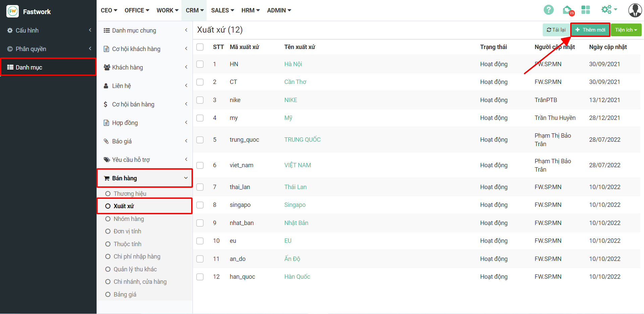644x314 pixels.
Task: Tick the select-all checkbox in table header
Action: [x=200, y=47]
